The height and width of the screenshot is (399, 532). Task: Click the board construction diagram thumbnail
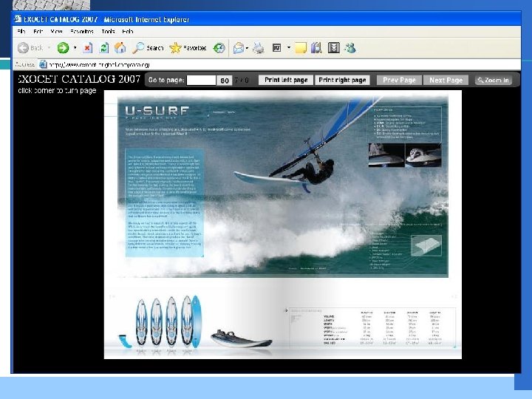pyautogui.click(x=426, y=245)
